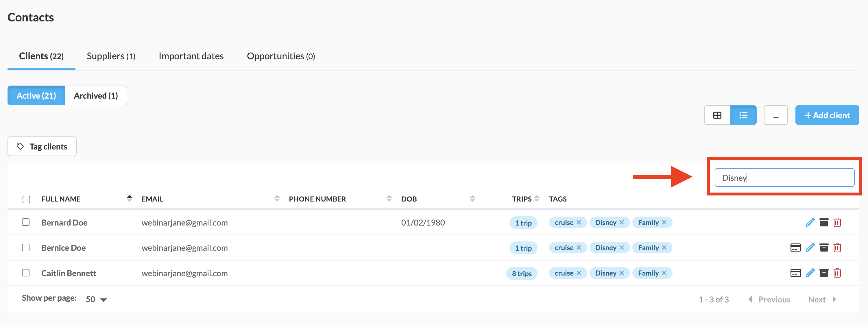Switch to the Suppliers tab
This screenshot has width=868, height=325.
pyautogui.click(x=111, y=56)
